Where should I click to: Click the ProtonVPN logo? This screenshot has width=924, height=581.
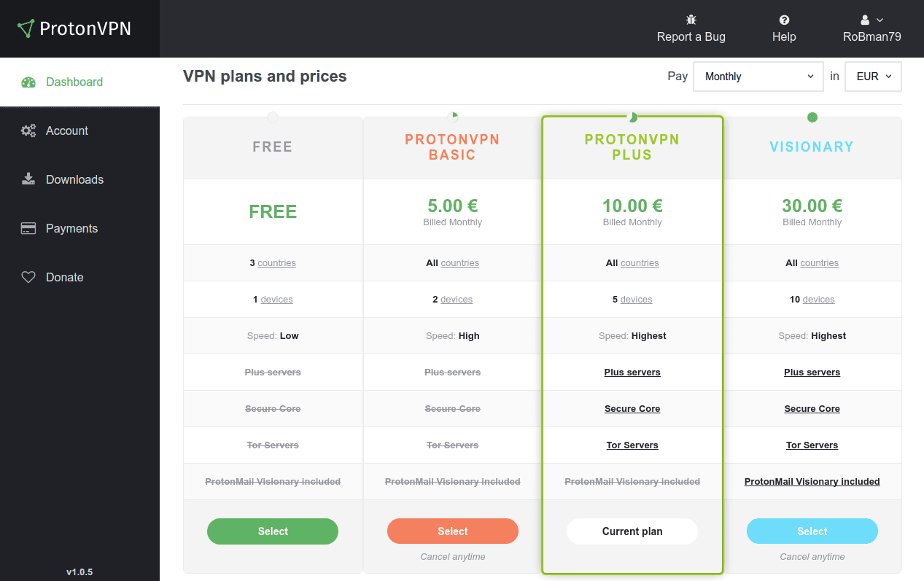[73, 28]
